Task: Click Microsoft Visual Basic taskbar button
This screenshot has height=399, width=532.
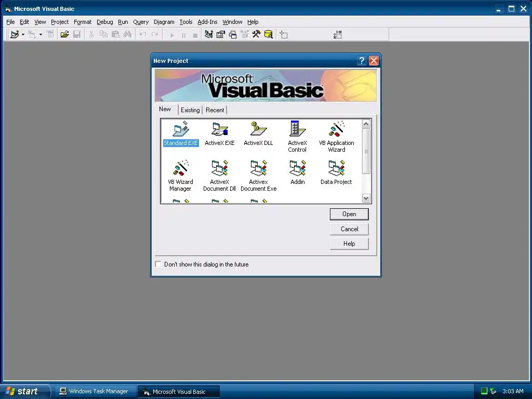Action: pyautogui.click(x=179, y=392)
